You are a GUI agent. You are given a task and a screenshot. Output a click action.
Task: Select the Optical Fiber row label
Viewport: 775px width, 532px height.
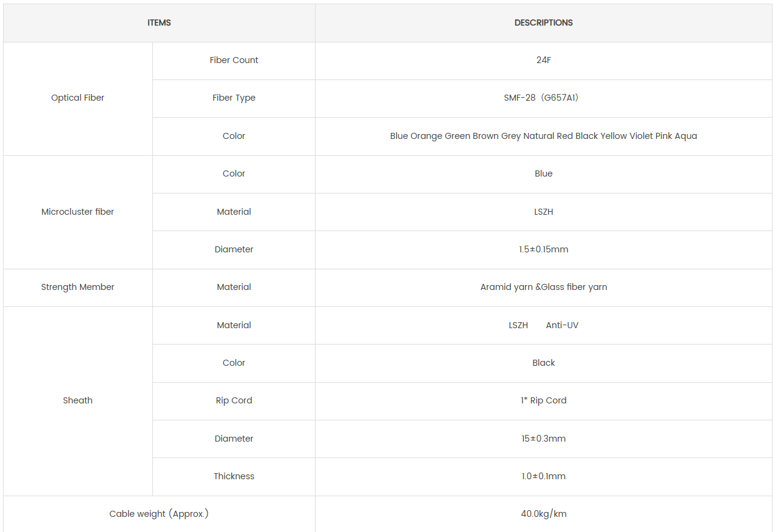[78, 98]
